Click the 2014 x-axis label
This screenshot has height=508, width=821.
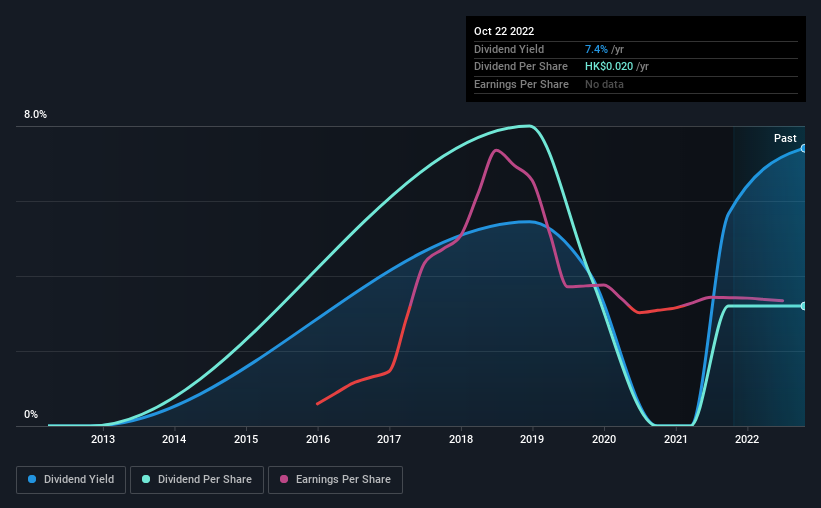(174, 439)
